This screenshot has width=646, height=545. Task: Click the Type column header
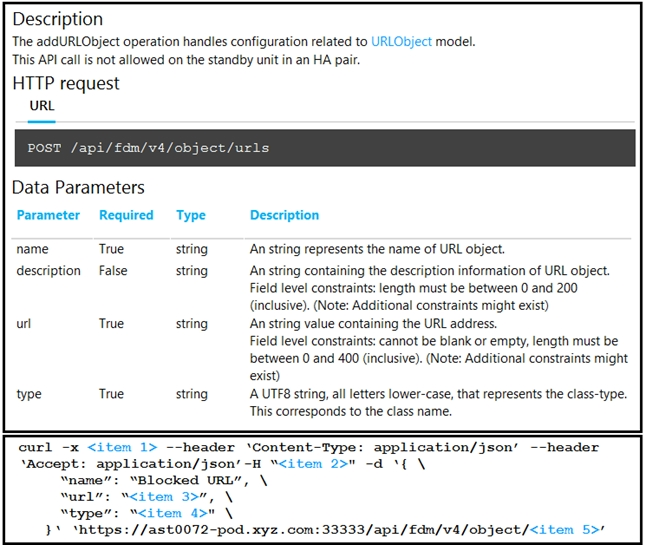190,215
